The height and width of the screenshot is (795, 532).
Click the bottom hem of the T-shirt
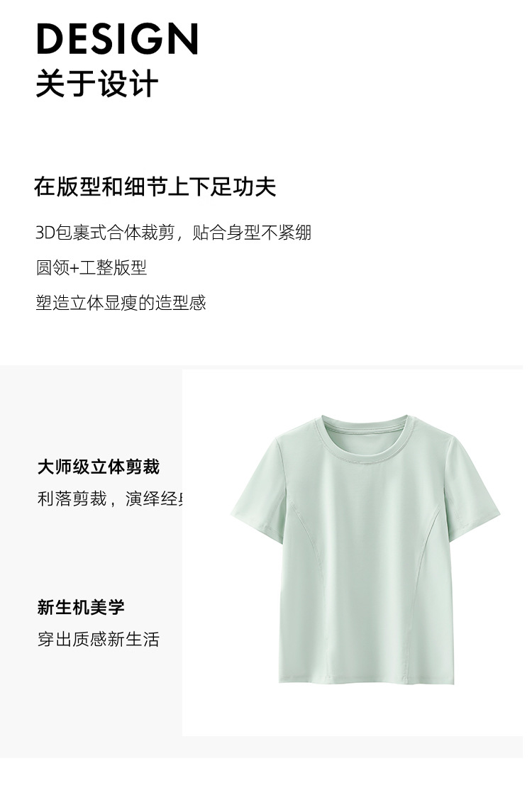(x=366, y=679)
